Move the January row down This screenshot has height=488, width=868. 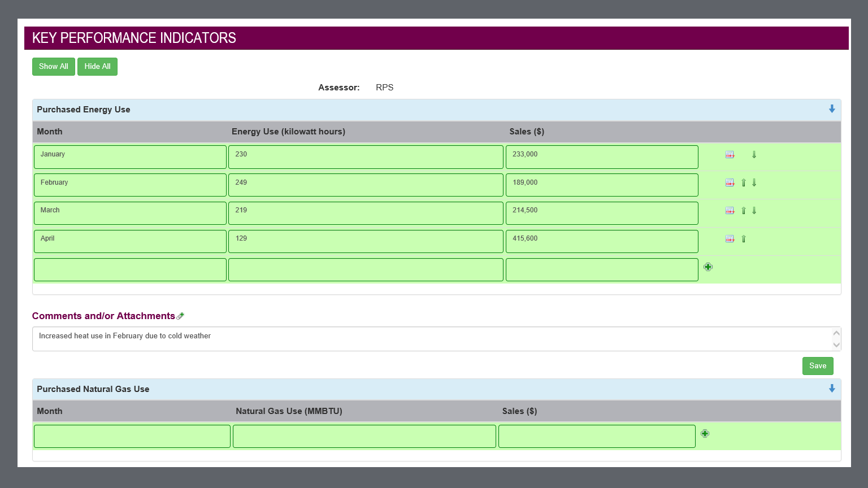point(754,155)
